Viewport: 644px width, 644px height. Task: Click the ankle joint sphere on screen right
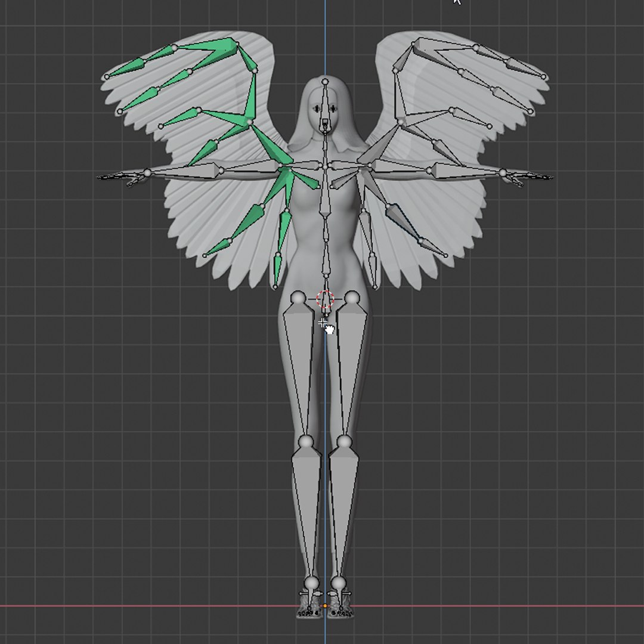(x=339, y=583)
